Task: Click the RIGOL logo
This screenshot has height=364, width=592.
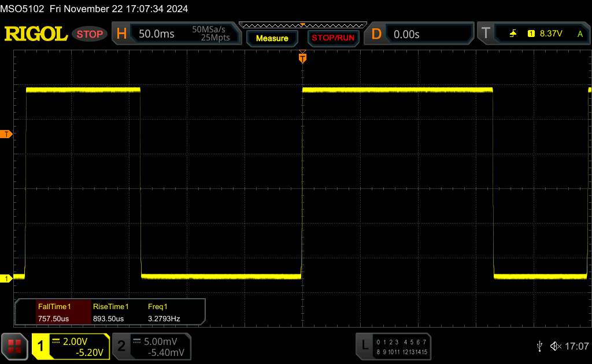Action: click(36, 34)
